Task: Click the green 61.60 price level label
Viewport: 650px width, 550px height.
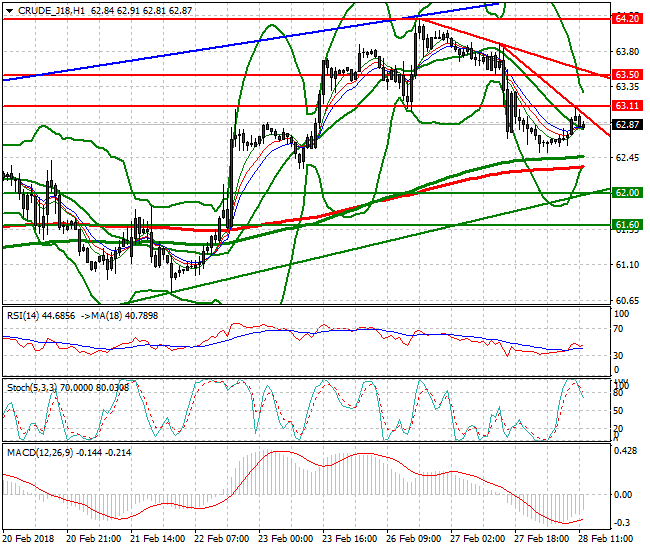Action: click(627, 225)
